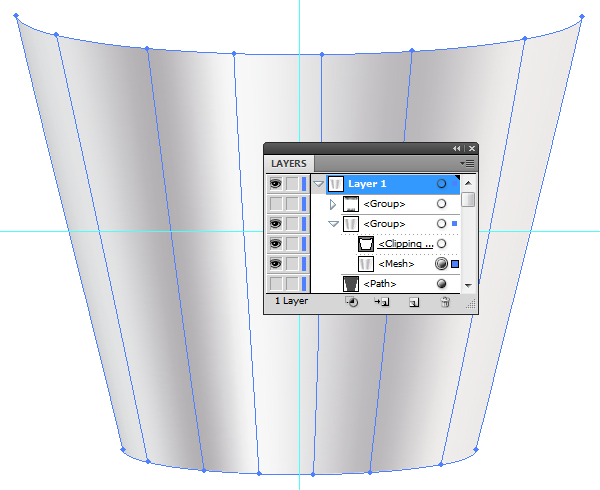Viewport: 600px width, 490px height.
Task: Target Layer 1 via its circle icon
Action: click(x=441, y=184)
